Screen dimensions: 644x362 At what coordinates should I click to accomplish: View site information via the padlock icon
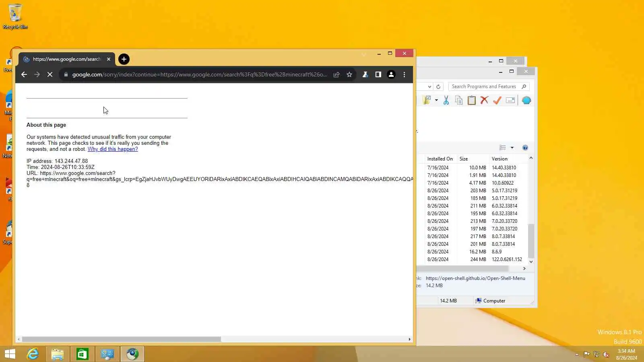pos(66,74)
